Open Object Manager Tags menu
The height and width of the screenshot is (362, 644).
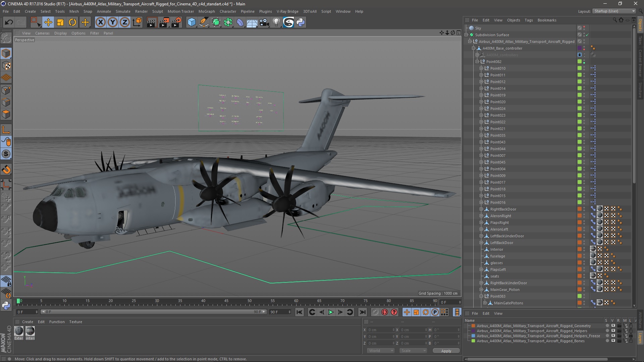[x=529, y=20]
